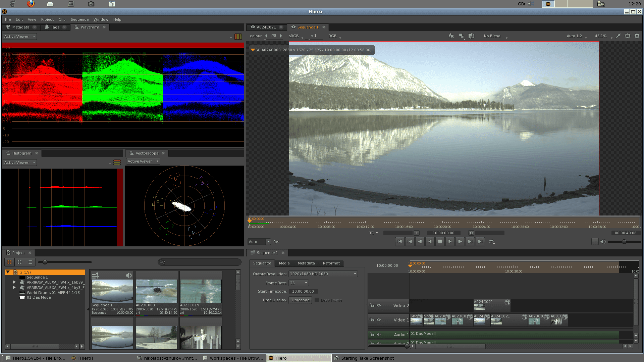Step forward one frame
The width and height of the screenshot is (644, 362).
tap(460, 241)
